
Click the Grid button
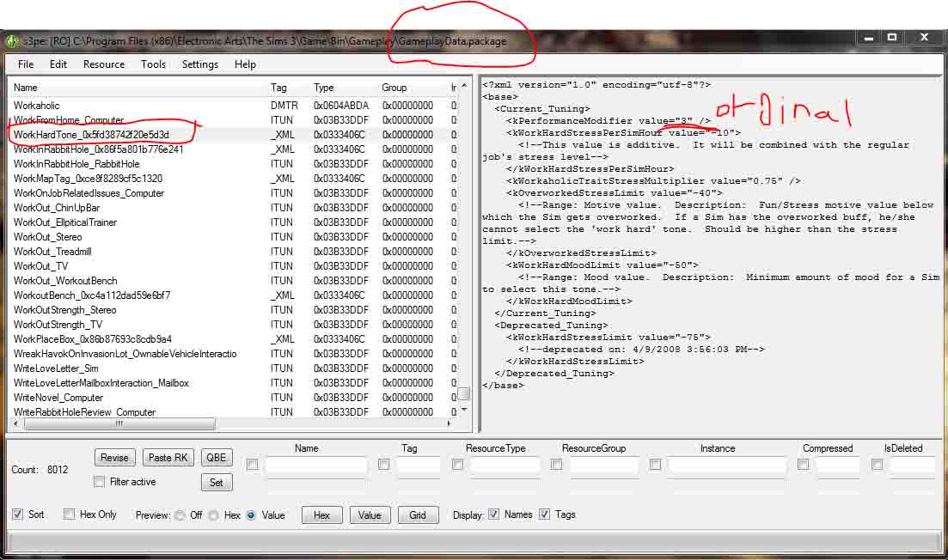click(418, 515)
